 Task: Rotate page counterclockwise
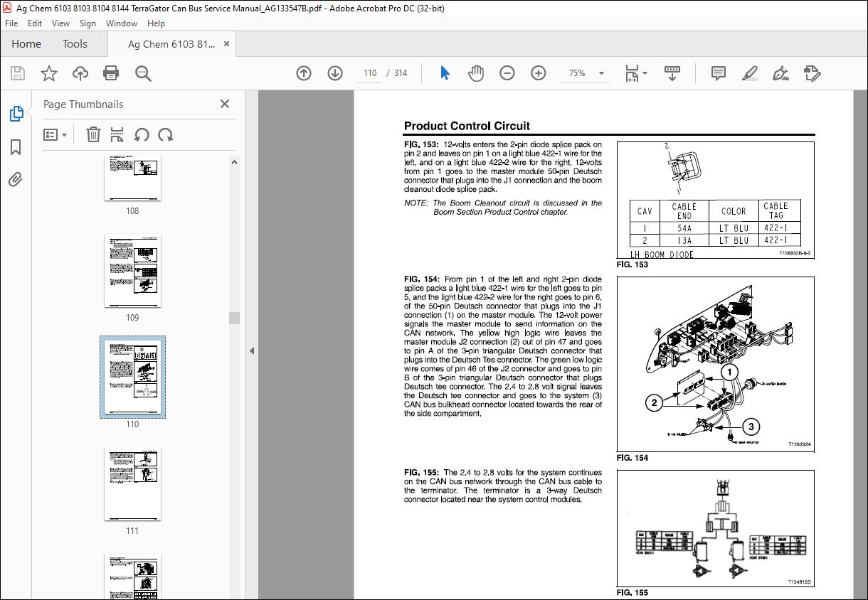pos(142,134)
